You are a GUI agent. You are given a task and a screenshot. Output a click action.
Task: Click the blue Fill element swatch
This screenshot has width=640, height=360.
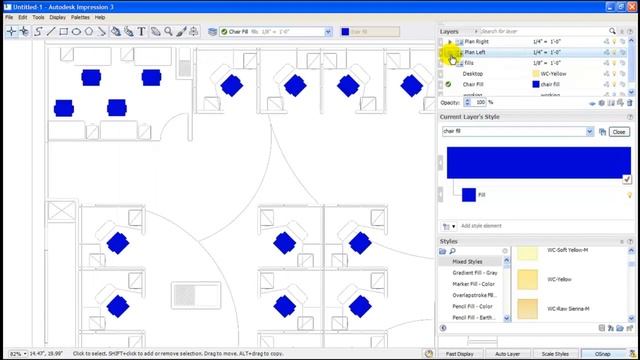pyautogui.click(x=469, y=195)
